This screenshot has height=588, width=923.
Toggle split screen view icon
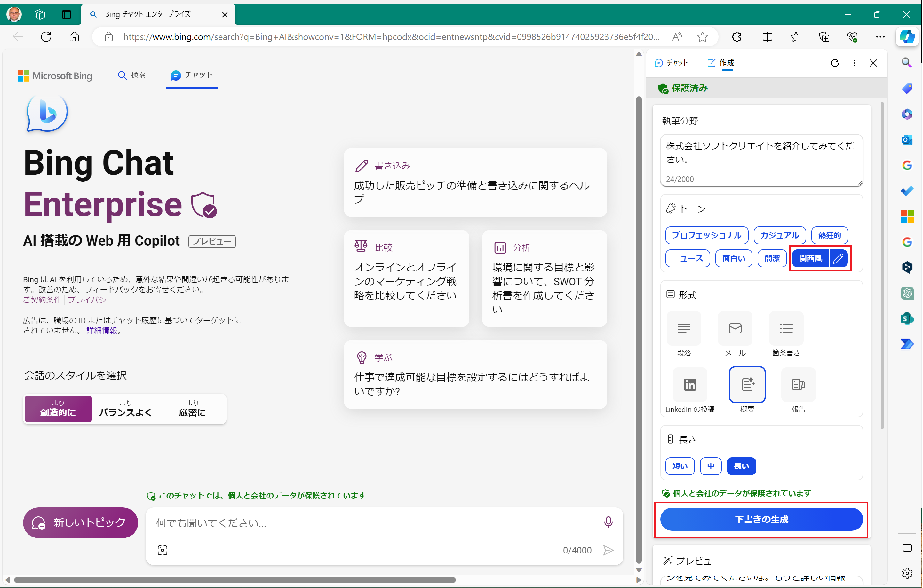click(768, 37)
